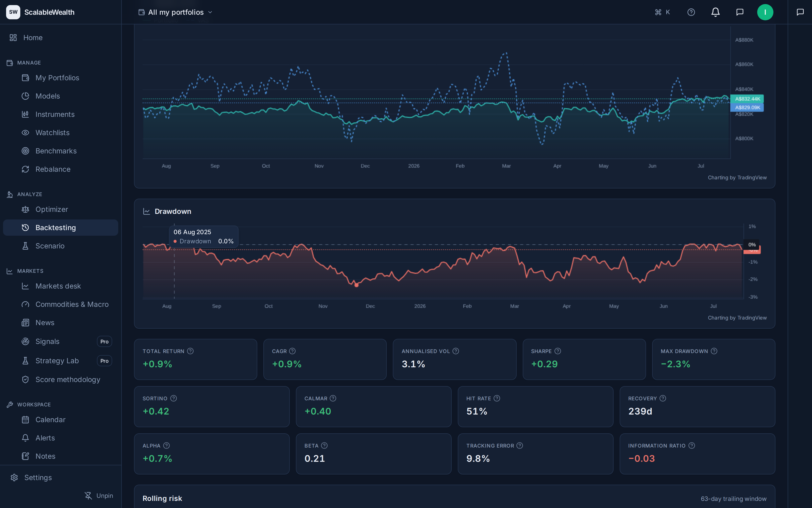Show info for Beta metric
This screenshot has height=508, width=812.
click(x=324, y=446)
